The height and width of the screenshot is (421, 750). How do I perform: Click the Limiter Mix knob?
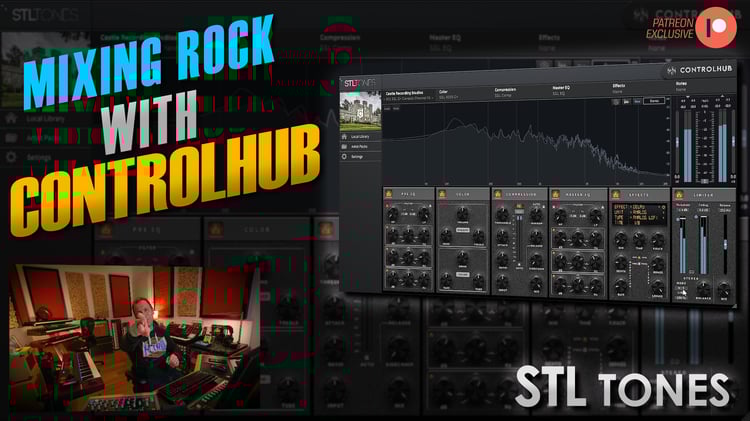coord(724,289)
